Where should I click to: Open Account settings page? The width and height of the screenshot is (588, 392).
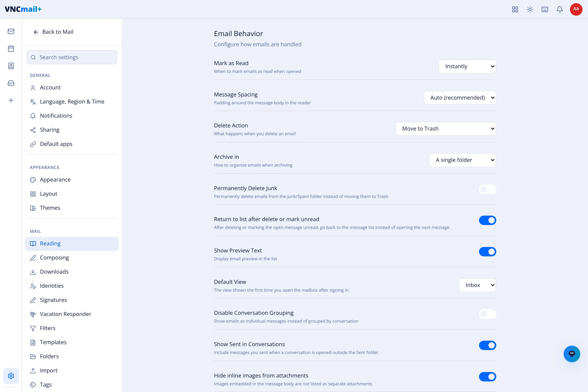tap(72, 88)
